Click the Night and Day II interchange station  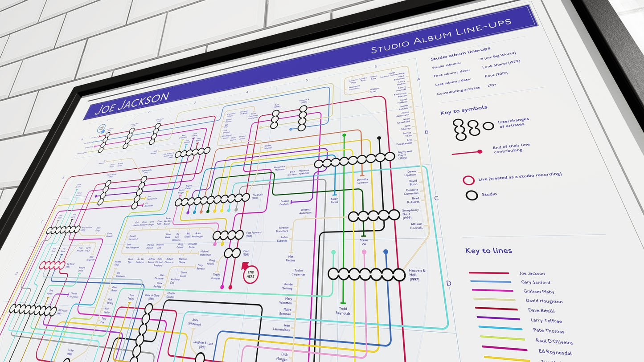[x=355, y=160]
